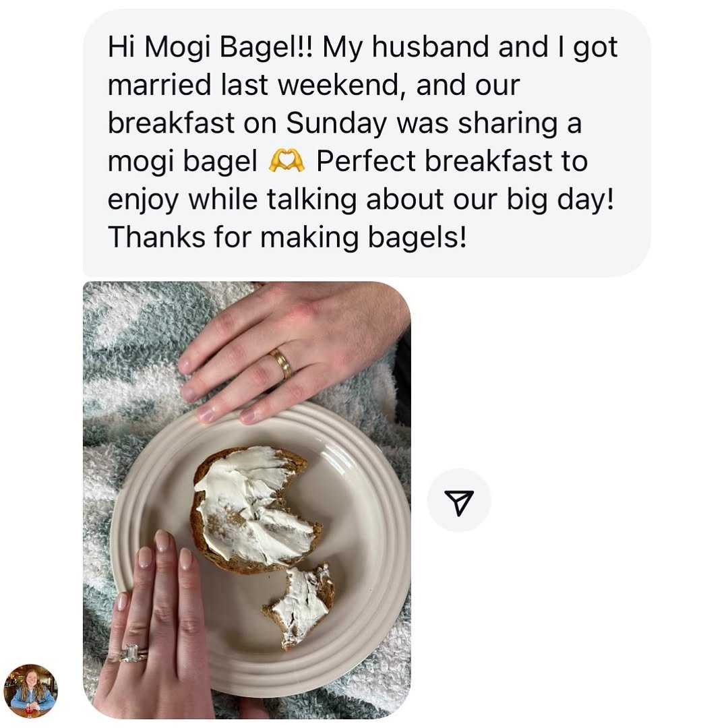This screenshot has height=728, width=728.
Task: Tap the paper plane share icon
Action: (x=459, y=500)
